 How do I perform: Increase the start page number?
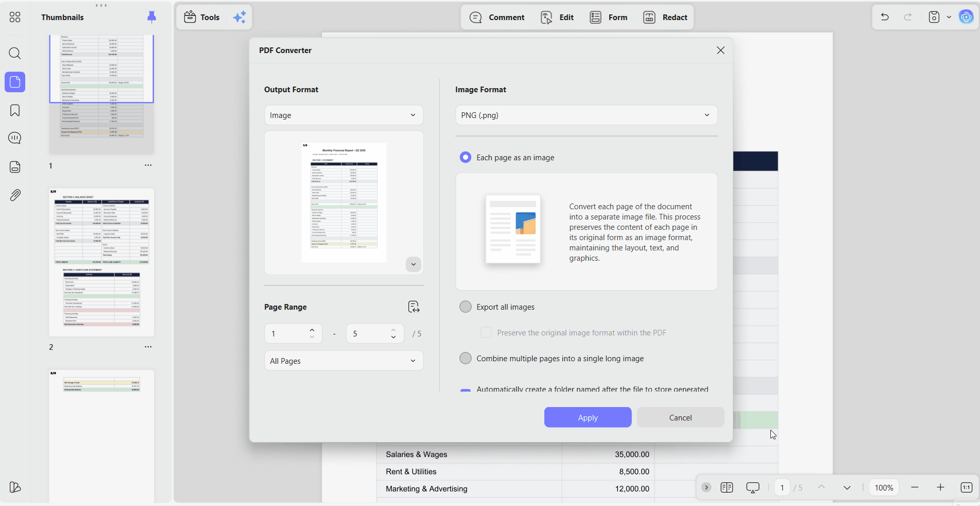(x=312, y=330)
